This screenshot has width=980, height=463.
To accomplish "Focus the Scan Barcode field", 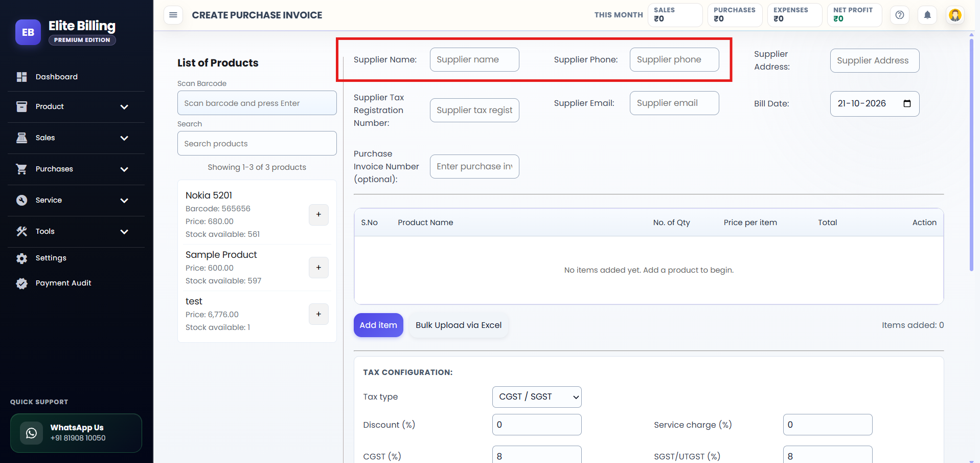I will tap(257, 103).
